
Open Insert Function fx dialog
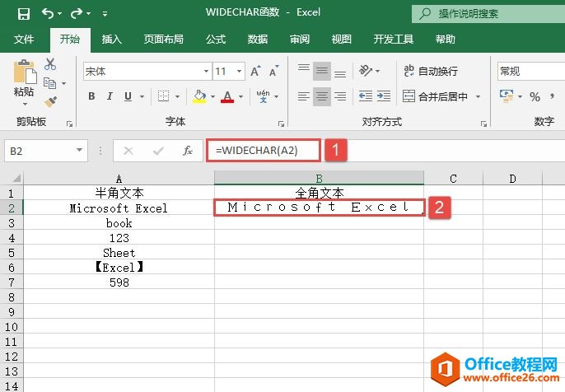pos(188,151)
